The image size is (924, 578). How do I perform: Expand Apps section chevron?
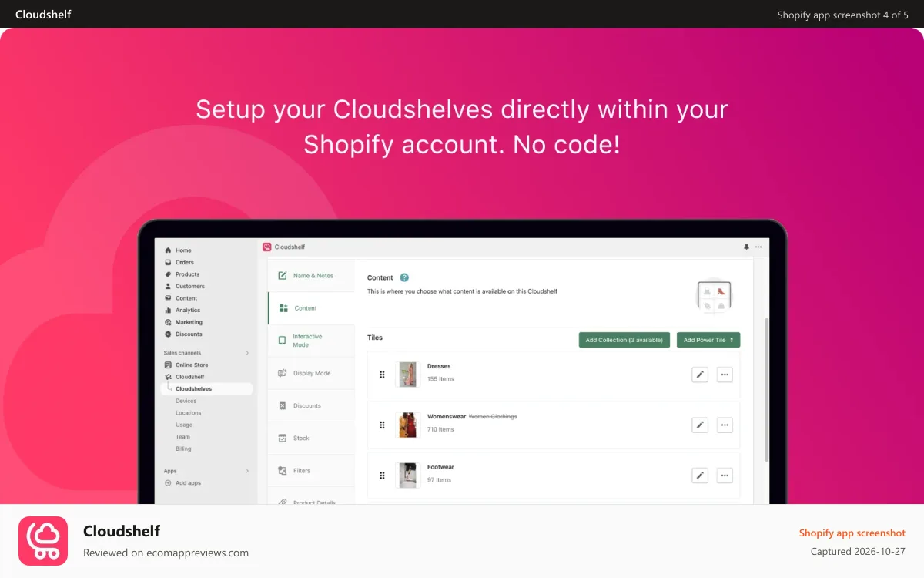click(x=247, y=471)
